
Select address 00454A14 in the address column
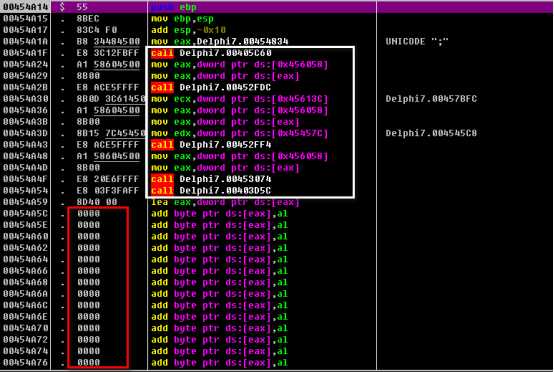pyautogui.click(x=25, y=7)
